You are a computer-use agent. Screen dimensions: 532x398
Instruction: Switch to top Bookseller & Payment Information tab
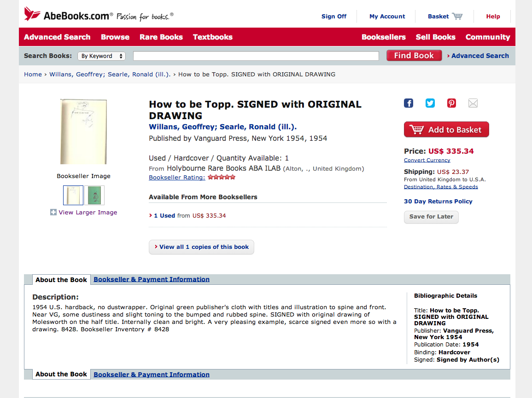(152, 279)
